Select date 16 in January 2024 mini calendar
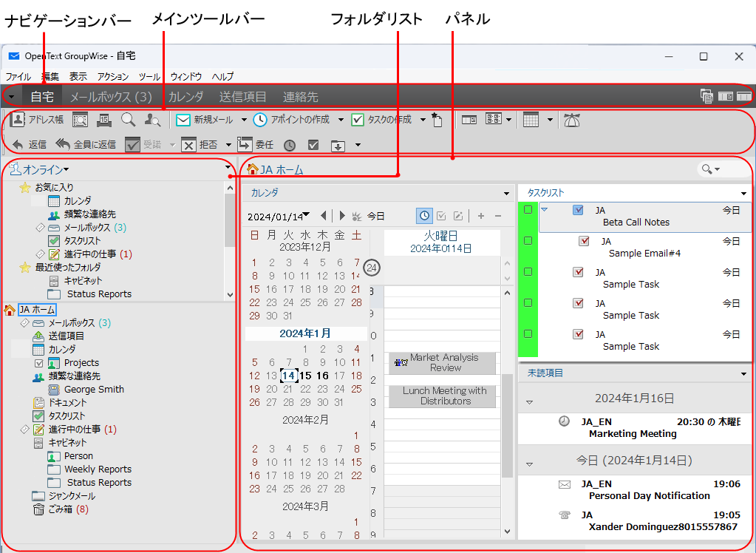756x553 pixels. coord(322,376)
